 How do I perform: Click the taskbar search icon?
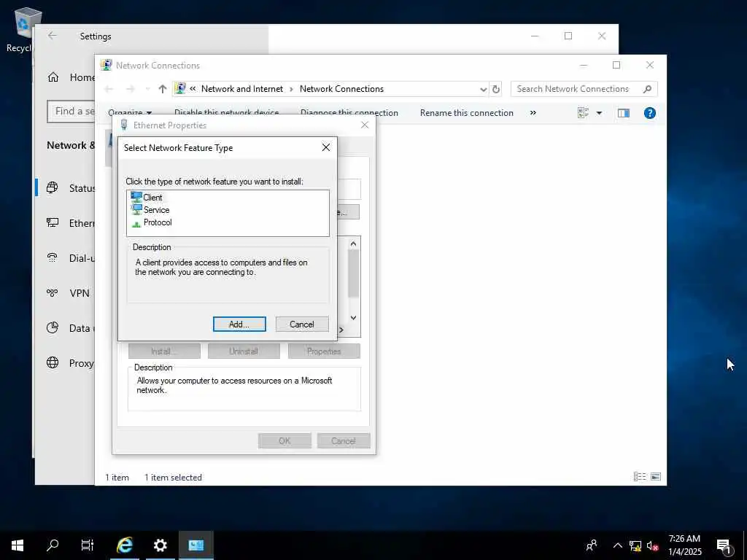pyautogui.click(x=53, y=545)
